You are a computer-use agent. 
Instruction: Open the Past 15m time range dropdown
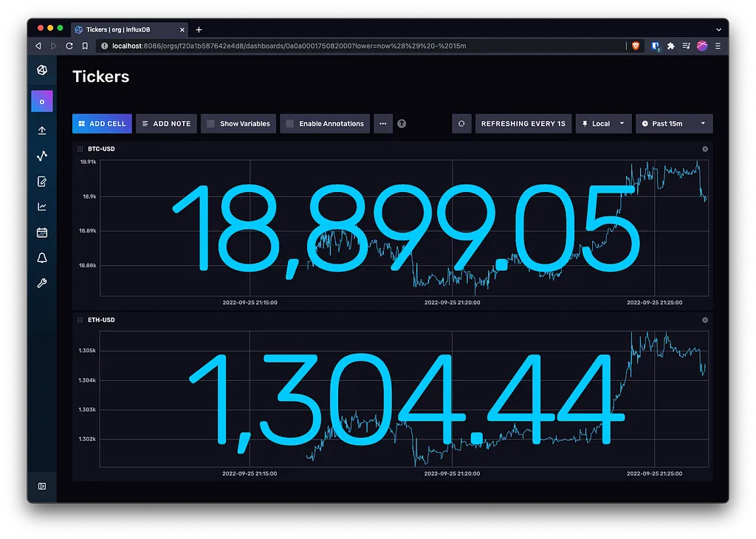674,124
